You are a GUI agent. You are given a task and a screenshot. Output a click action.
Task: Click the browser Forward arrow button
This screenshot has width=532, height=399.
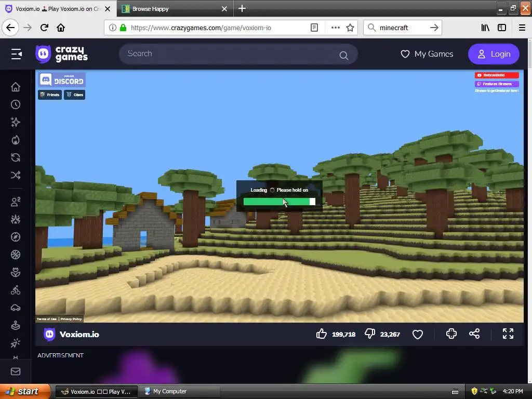pos(28,28)
